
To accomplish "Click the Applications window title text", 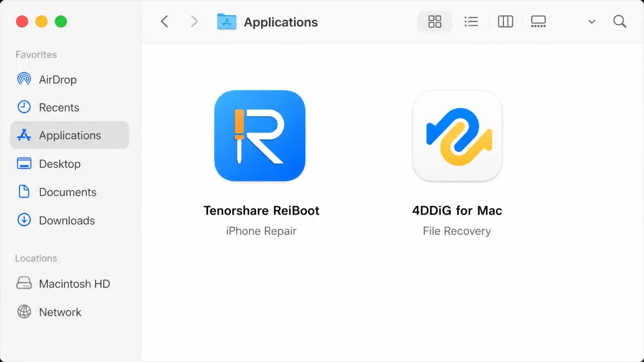I will 281,22.
